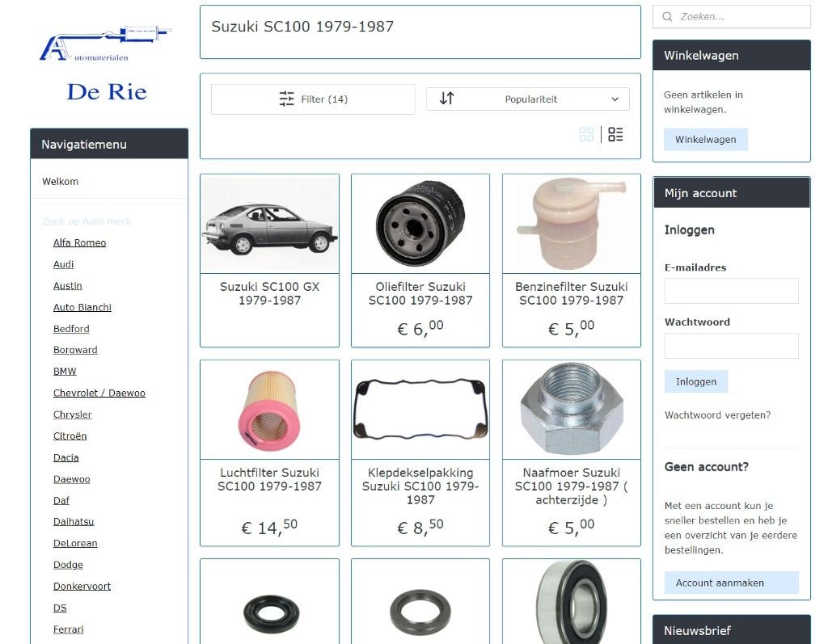This screenshot has height=644, width=828.
Task: Open the Filter (14) panel
Action: [x=313, y=99]
